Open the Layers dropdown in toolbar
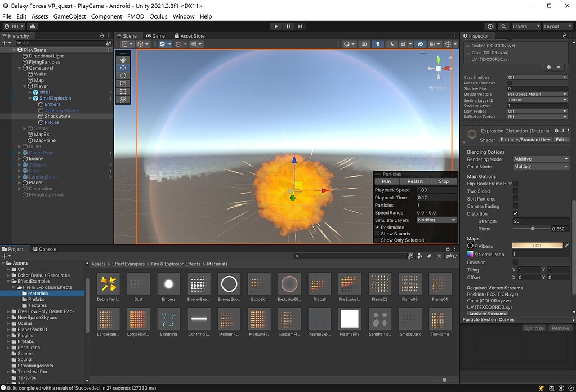The width and height of the screenshot is (576, 392). click(526, 26)
